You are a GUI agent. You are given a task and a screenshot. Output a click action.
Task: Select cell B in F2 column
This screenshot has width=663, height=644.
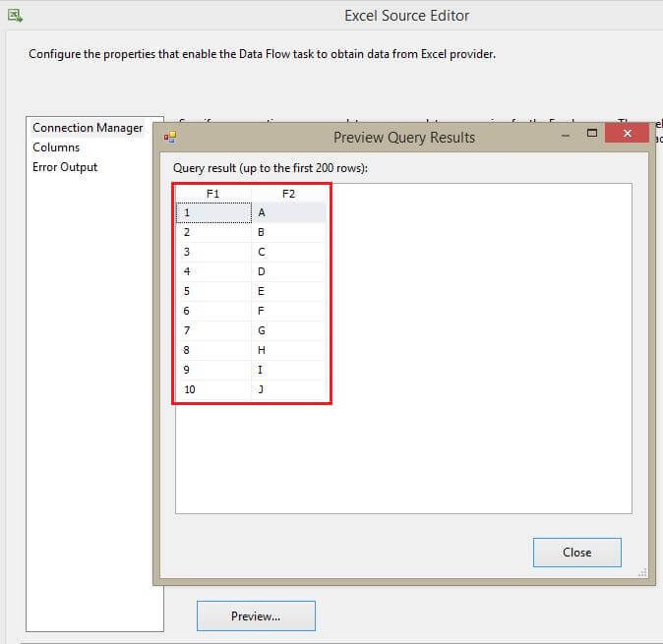click(x=289, y=232)
